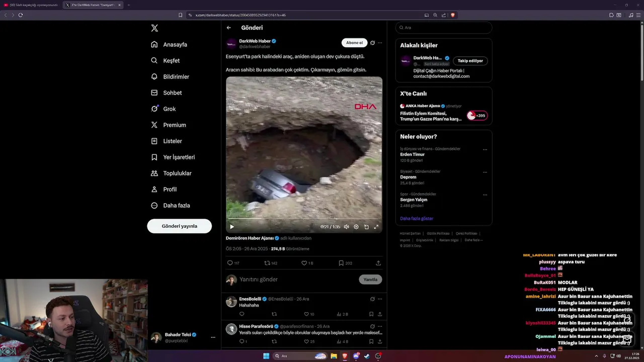Open Sohbet messages

[x=167, y=93]
